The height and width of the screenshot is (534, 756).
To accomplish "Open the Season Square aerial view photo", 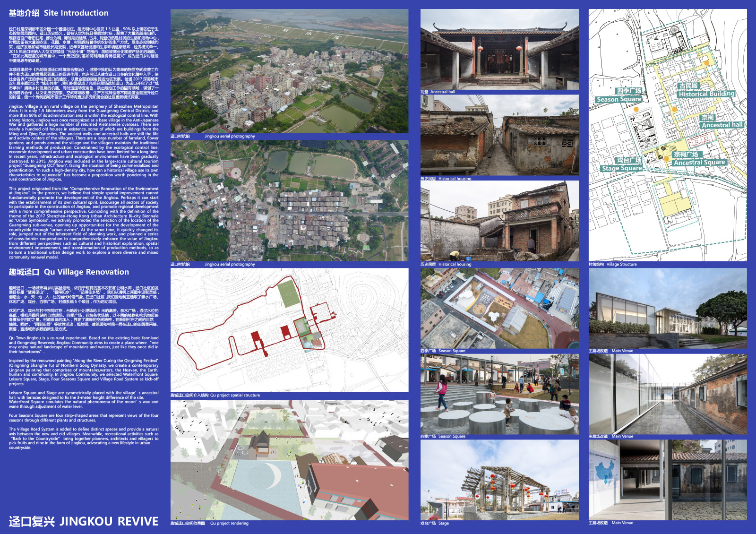I will point(499,308).
